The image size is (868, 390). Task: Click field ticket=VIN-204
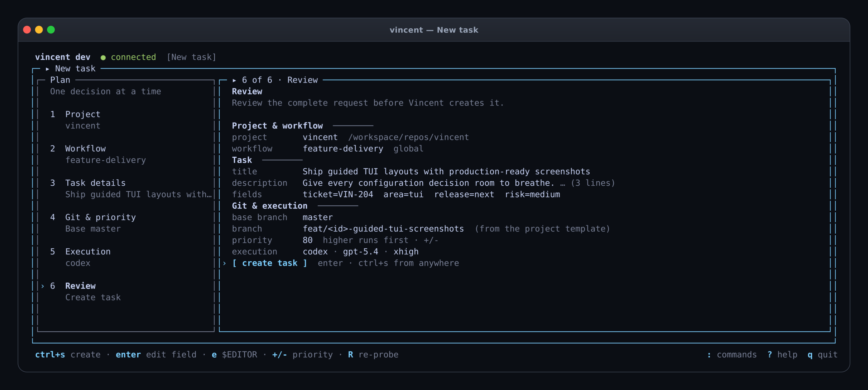click(x=338, y=194)
